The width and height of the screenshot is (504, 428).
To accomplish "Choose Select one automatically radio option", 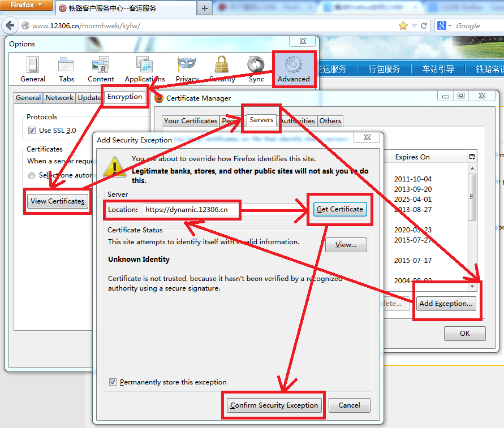I will (32, 175).
